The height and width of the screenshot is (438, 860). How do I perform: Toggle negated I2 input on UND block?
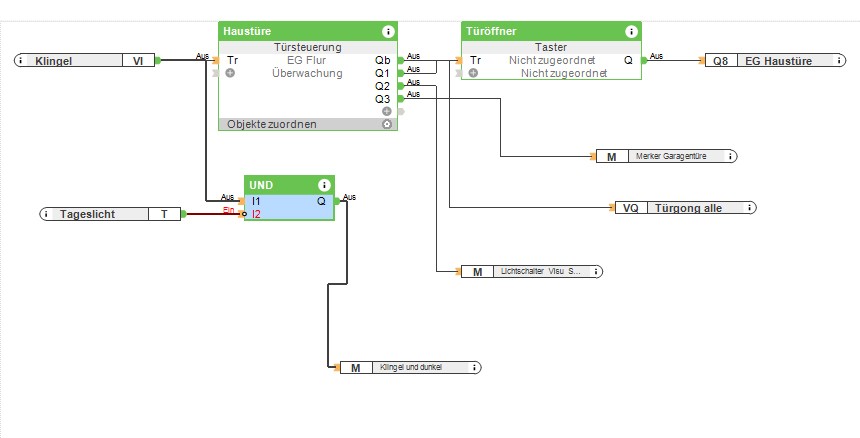point(245,214)
